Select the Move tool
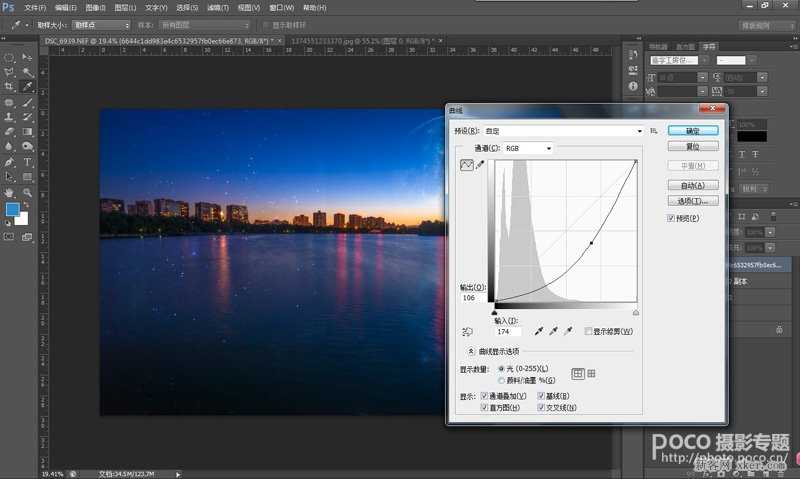This screenshot has width=800, height=479. [27, 58]
